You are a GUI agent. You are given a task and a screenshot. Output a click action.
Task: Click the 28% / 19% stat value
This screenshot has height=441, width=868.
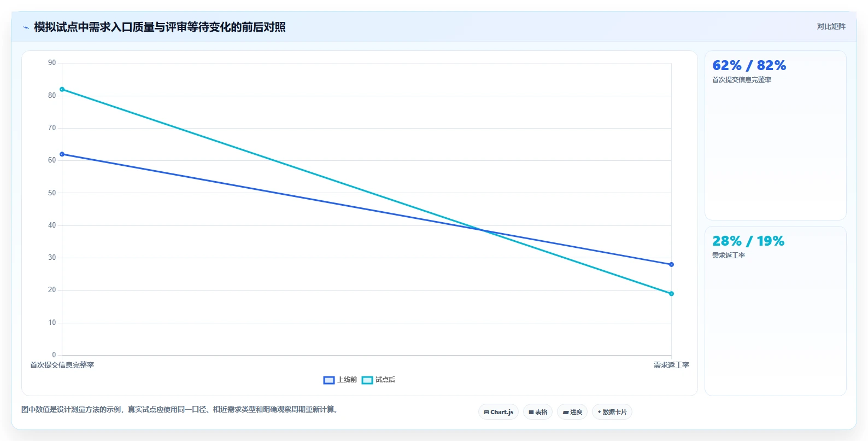pos(748,241)
